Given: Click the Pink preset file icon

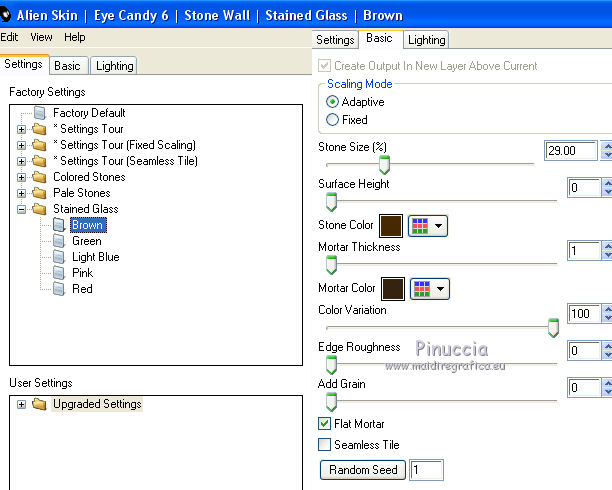Looking at the screenshot, I should pos(59,273).
